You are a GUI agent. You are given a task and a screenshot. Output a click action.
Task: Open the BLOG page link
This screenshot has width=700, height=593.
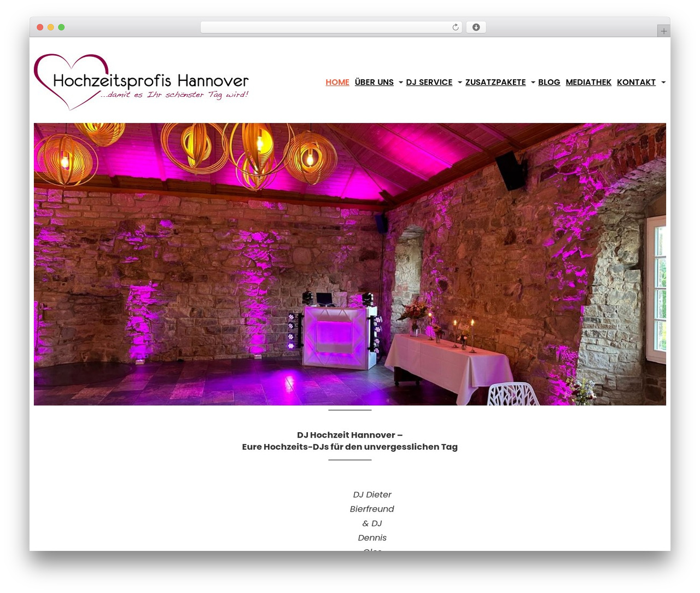[x=549, y=82]
